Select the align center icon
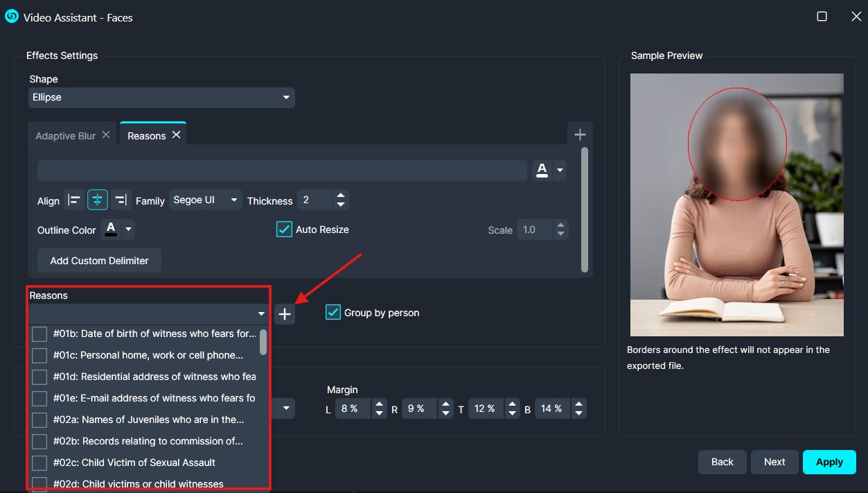The height and width of the screenshot is (493, 868). pyautogui.click(x=97, y=200)
